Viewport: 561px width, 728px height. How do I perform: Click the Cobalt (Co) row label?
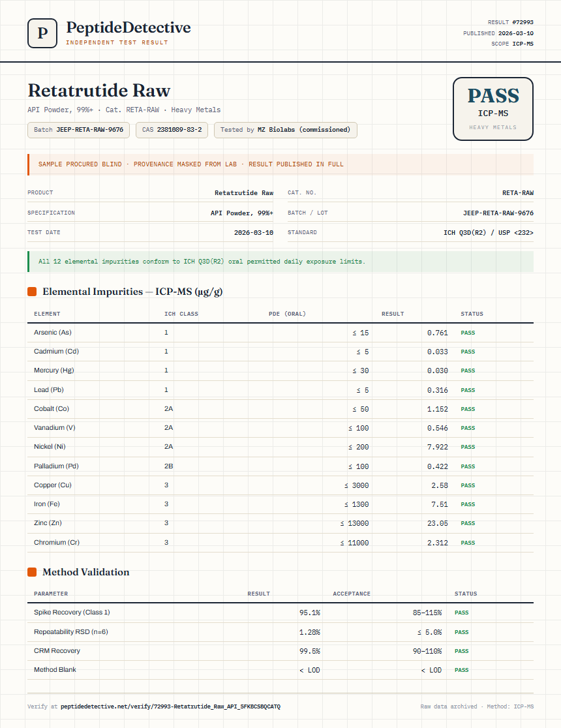(52, 409)
